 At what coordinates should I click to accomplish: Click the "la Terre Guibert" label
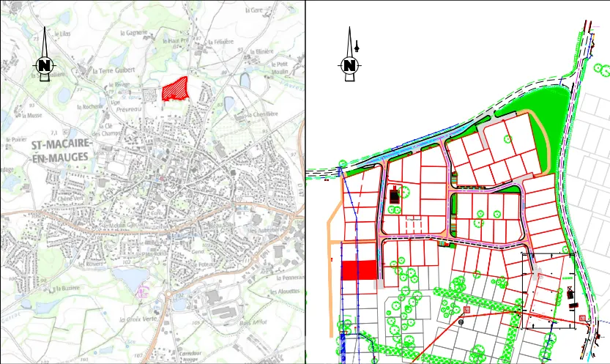(x=114, y=70)
